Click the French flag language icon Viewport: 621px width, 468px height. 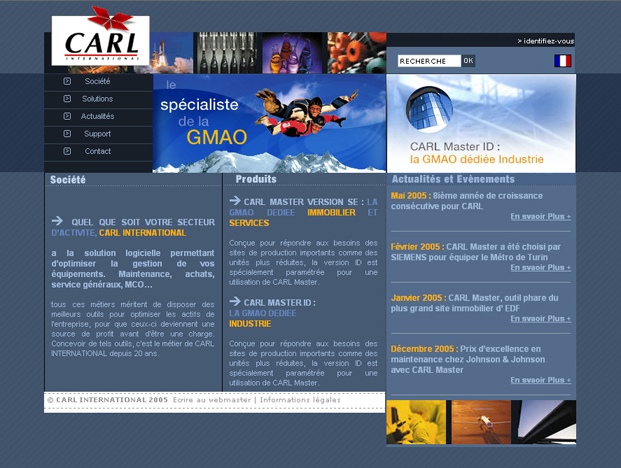click(562, 61)
